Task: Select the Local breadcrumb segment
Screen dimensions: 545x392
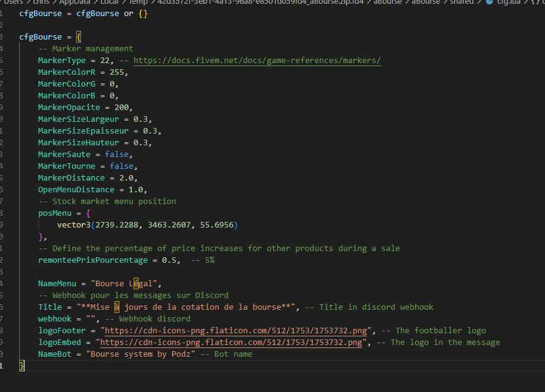Action: [x=109, y=2]
